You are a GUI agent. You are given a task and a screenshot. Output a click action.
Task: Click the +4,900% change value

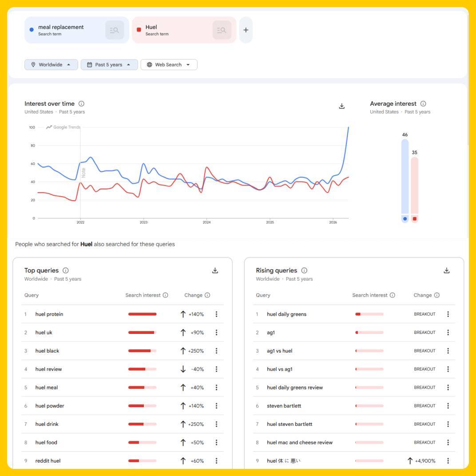425,461
